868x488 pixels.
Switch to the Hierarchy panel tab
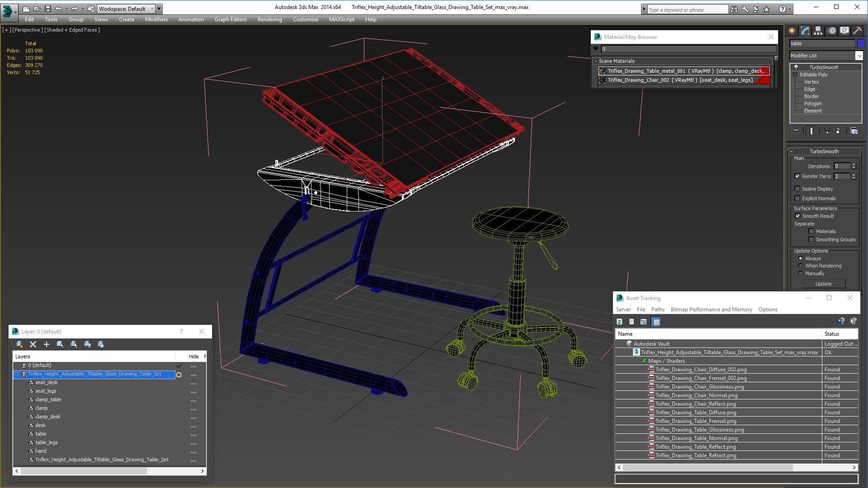coord(818,31)
